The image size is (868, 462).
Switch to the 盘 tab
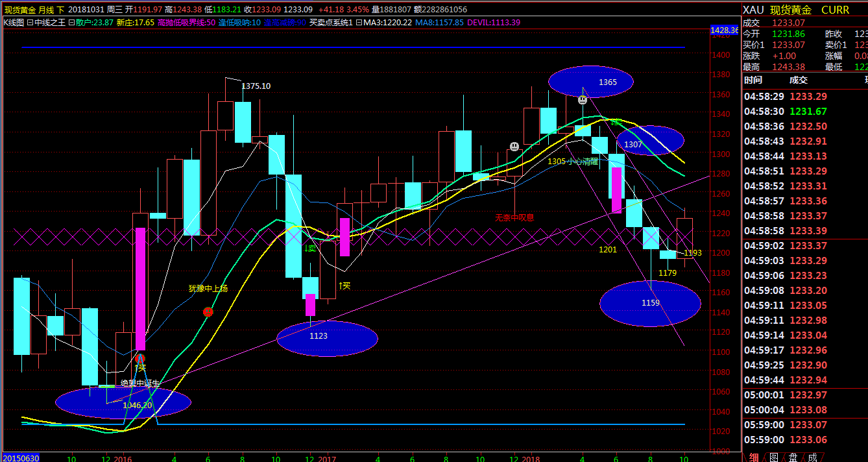793,457
